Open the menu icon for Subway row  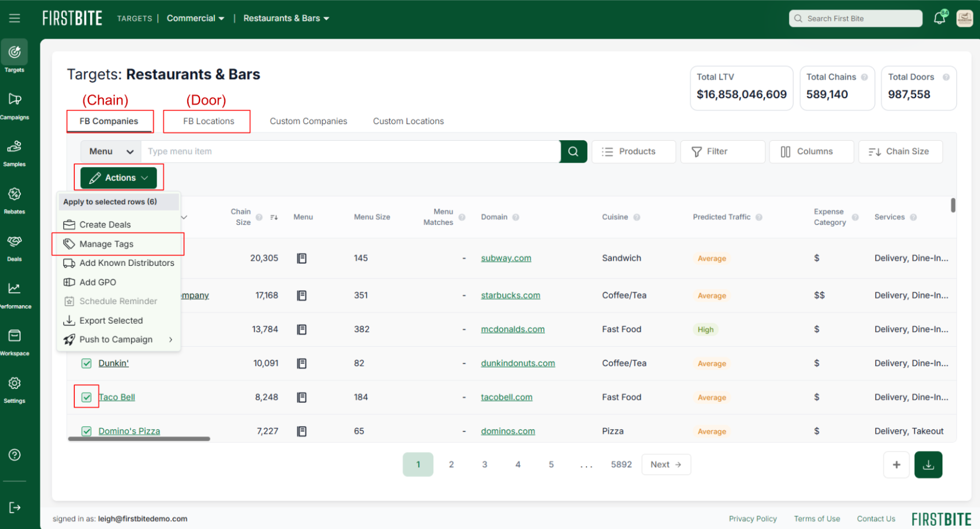pyautogui.click(x=301, y=258)
